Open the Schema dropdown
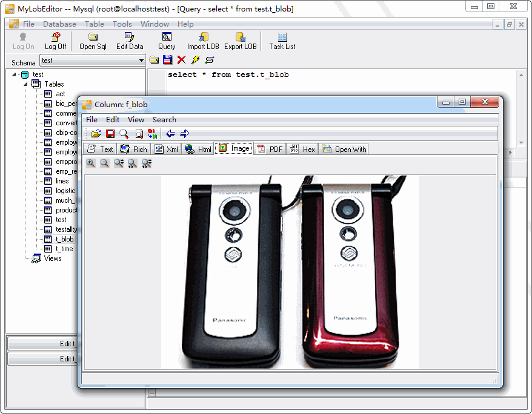 click(x=141, y=61)
